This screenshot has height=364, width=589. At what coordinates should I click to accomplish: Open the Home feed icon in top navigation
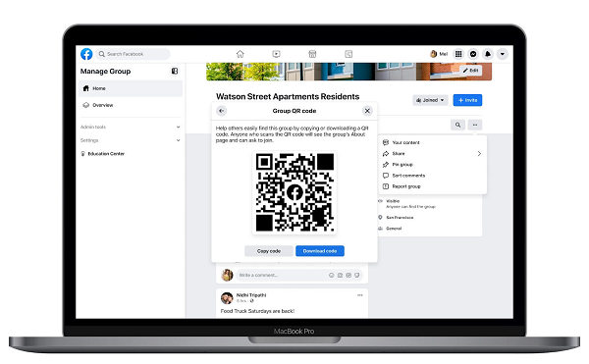click(x=241, y=54)
